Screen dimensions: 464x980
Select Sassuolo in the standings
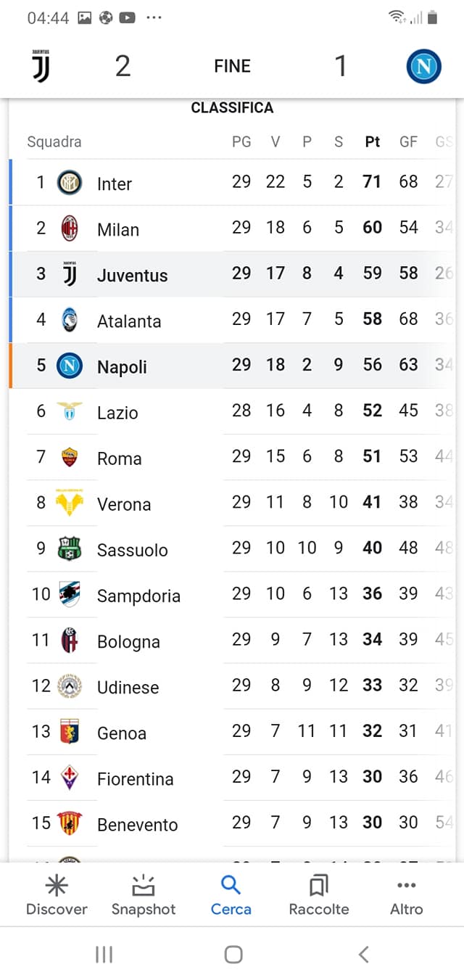pyautogui.click(x=132, y=550)
